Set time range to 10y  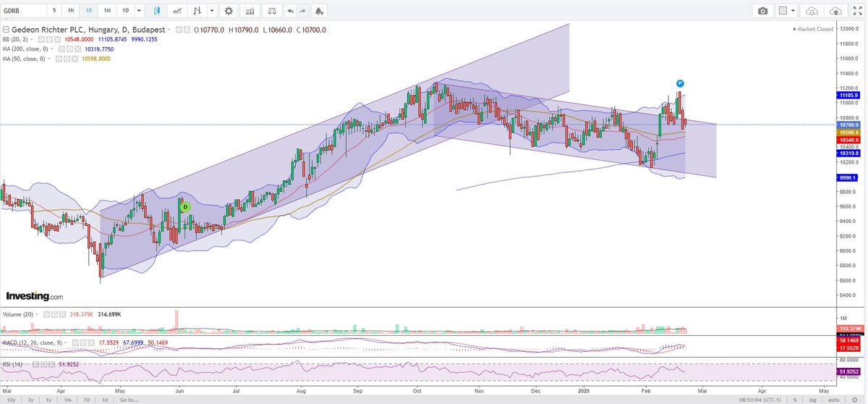pyautogui.click(x=11, y=400)
